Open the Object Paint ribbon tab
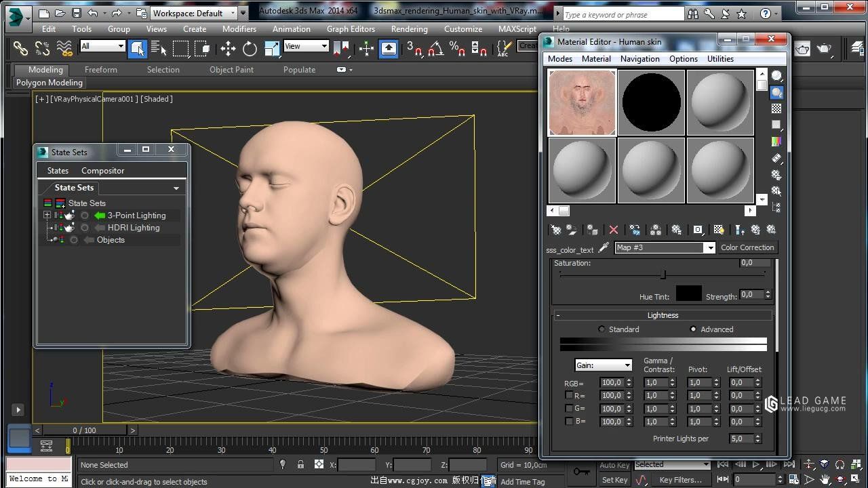The height and width of the screenshot is (488, 868). (x=231, y=70)
